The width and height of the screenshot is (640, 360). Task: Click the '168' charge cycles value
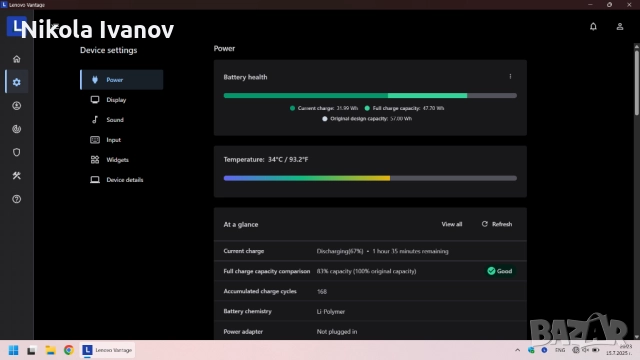coord(322,291)
